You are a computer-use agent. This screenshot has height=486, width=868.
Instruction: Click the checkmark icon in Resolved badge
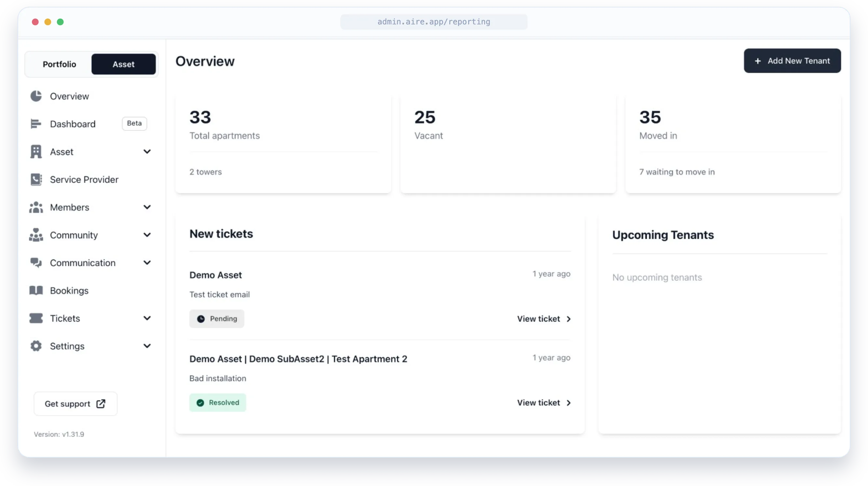click(x=200, y=403)
